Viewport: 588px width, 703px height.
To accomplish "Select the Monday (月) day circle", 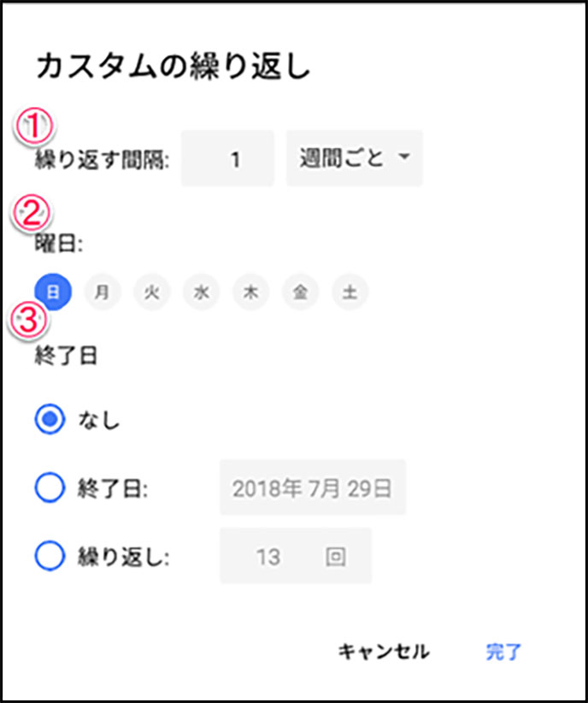I will point(103,292).
